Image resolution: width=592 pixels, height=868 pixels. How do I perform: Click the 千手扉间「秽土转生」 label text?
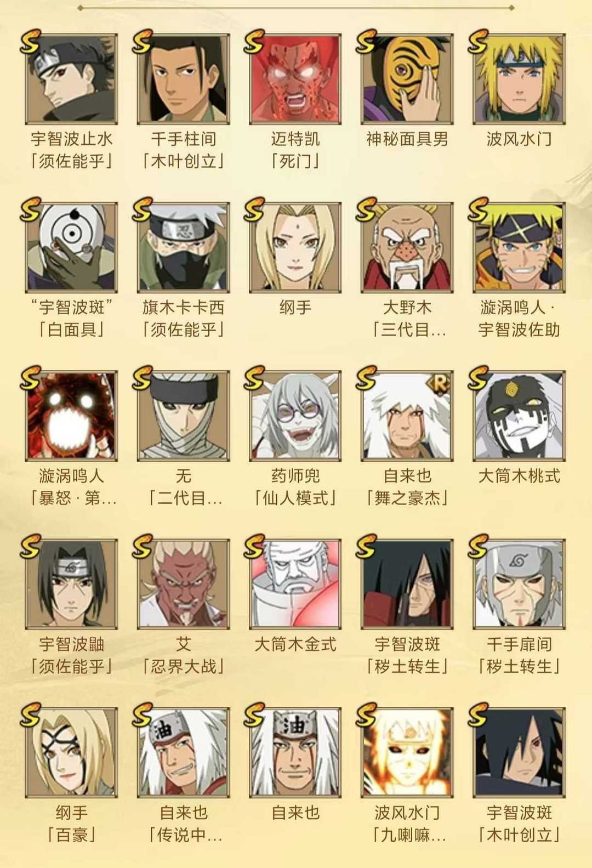[519, 655]
